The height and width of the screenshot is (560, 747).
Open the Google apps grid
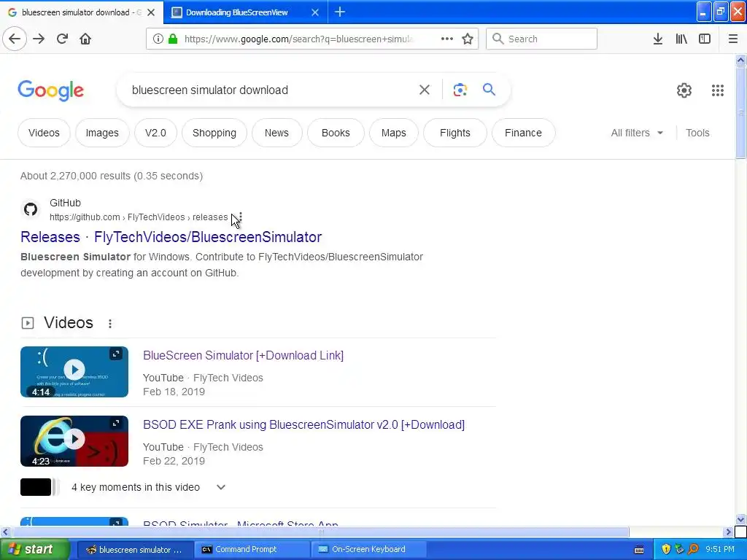[718, 90]
